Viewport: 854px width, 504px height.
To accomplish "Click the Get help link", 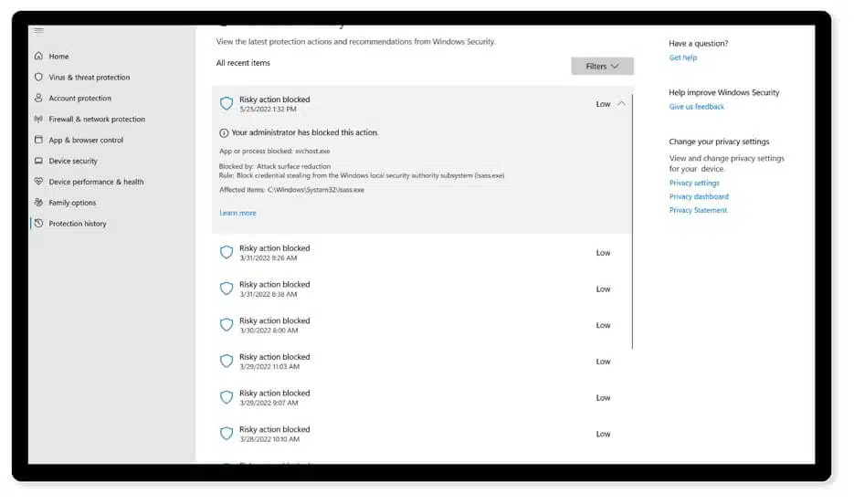I will [683, 58].
